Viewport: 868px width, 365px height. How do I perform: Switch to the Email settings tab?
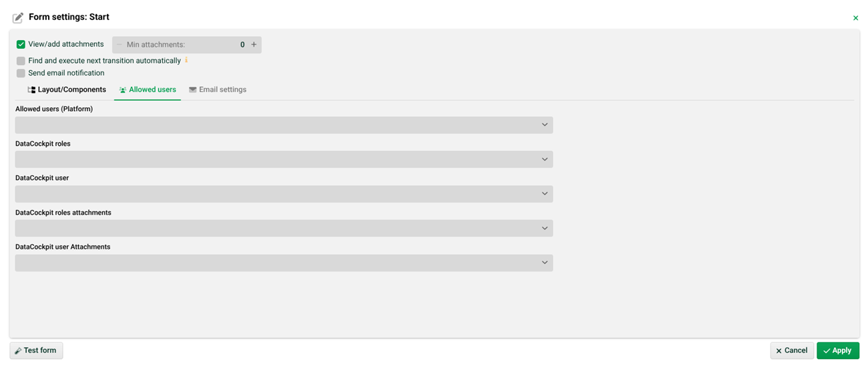coord(218,90)
